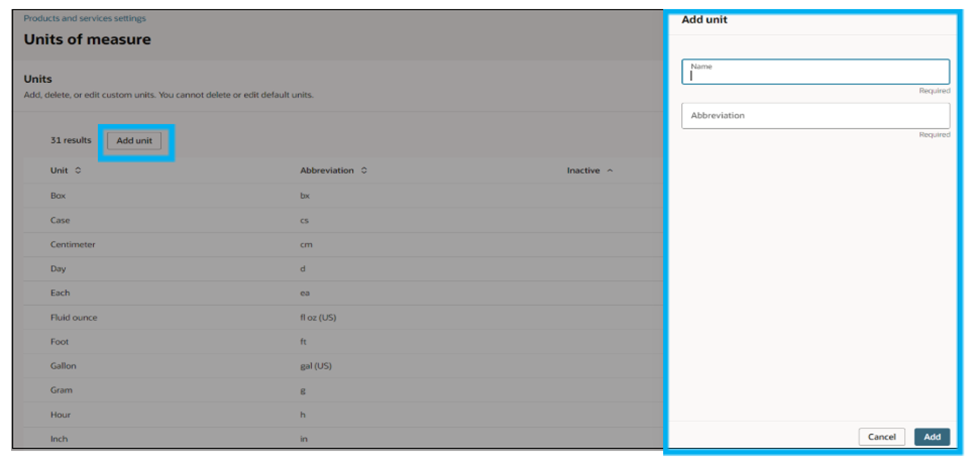Click the 'bx' abbreviation cell
Screen dimensions: 975x461
coord(305,196)
